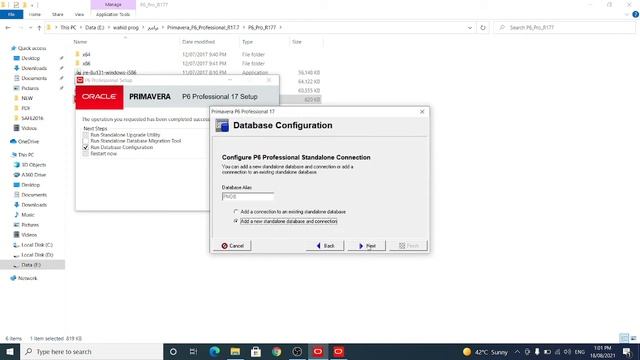Open pinned Pictures under Quick access
This screenshot has width=640, height=360.
tap(30, 88)
